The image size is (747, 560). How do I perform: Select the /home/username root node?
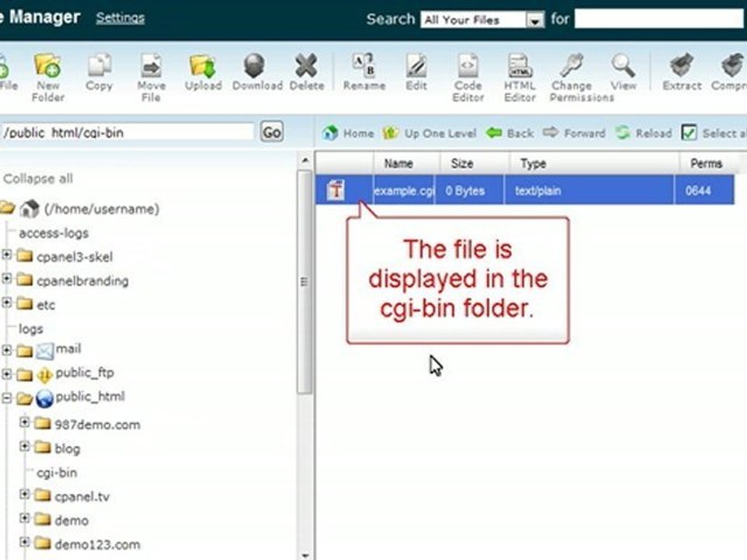101,208
